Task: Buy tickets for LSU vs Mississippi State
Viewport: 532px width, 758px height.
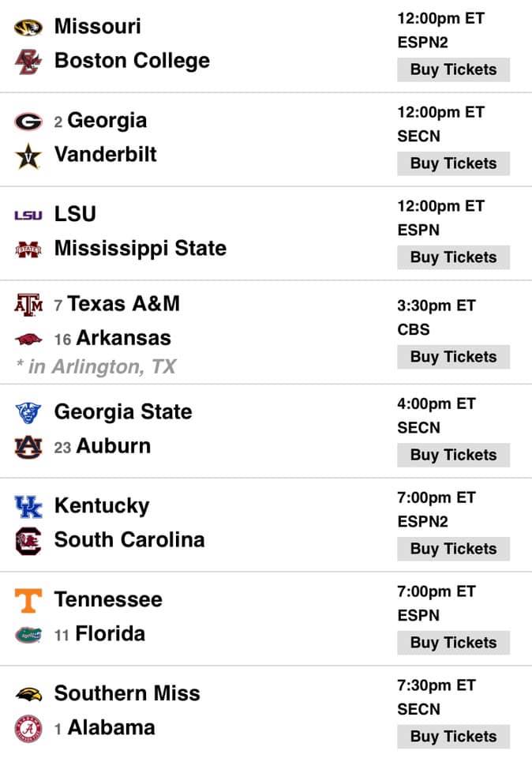Action: point(453,257)
